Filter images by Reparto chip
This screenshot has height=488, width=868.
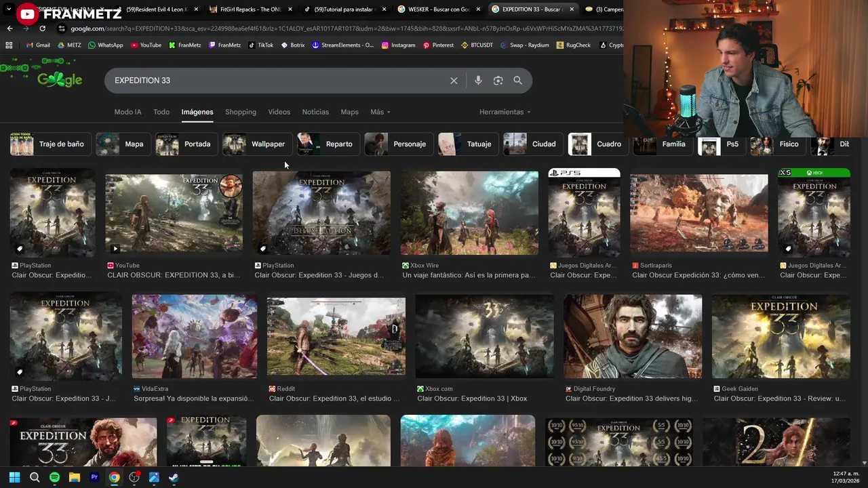(x=327, y=144)
